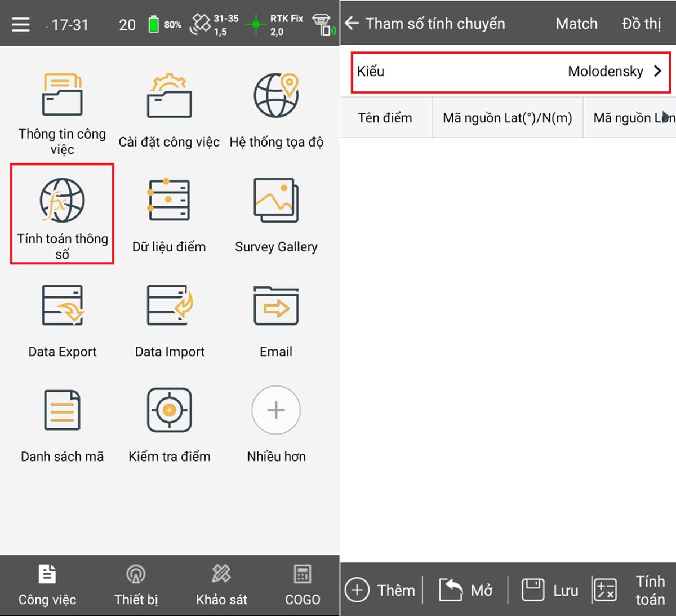
Task: Open the hamburger menu
Action: [21, 24]
